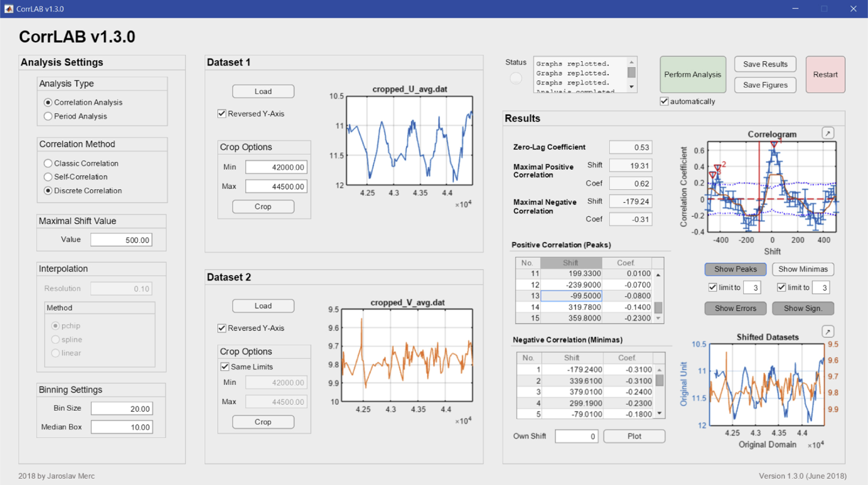Toggle the peaks limit to checkbox
Screen dimensions: 868x485
pyautogui.click(x=713, y=288)
